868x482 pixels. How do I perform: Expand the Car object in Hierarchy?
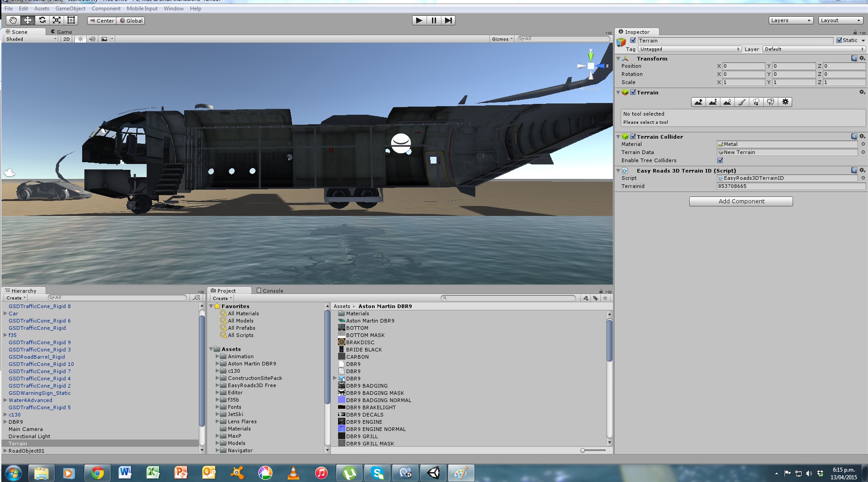click(5, 314)
